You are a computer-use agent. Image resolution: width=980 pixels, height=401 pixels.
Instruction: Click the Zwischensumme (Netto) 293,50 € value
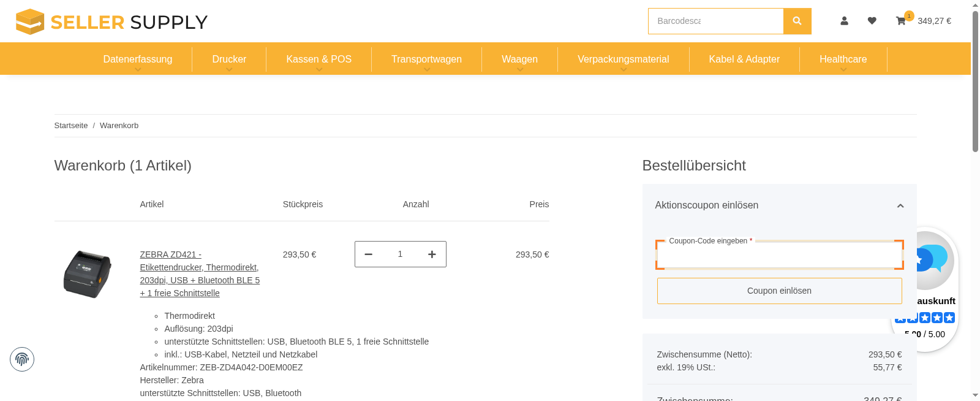(884, 354)
